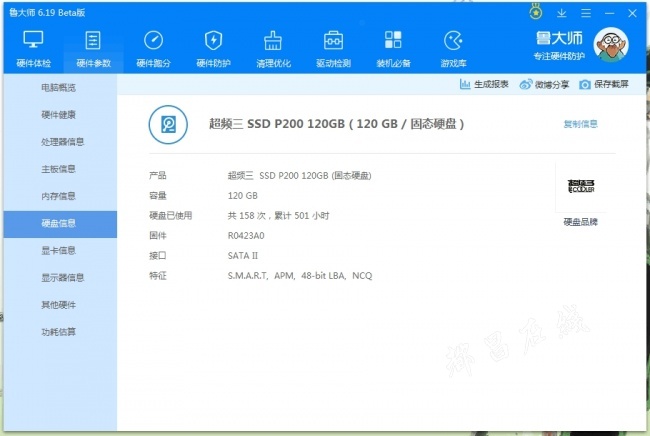The image size is (650, 436).
Task: Select 电脑概览 in the sidebar
Action: point(58,87)
